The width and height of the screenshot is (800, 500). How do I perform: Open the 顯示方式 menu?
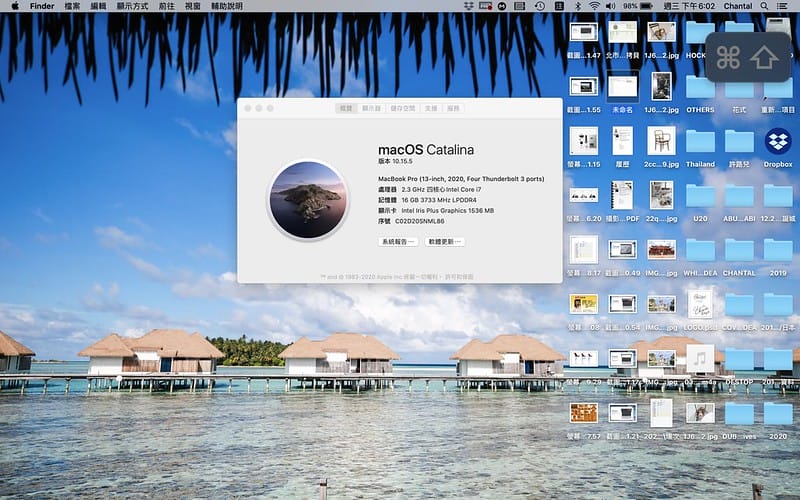[x=133, y=6]
